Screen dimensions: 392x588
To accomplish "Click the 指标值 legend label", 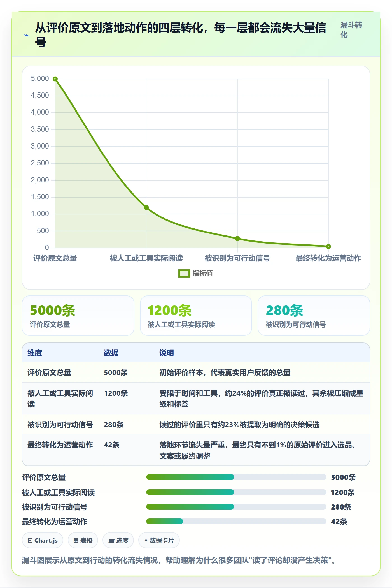I will 203,274.
